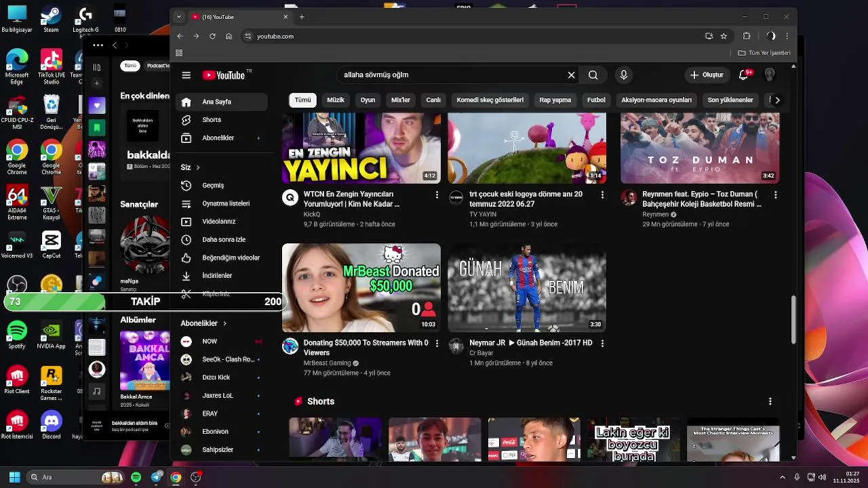Go back with Chrome's back arrow
This screenshot has width=868, height=488.
[x=180, y=36]
